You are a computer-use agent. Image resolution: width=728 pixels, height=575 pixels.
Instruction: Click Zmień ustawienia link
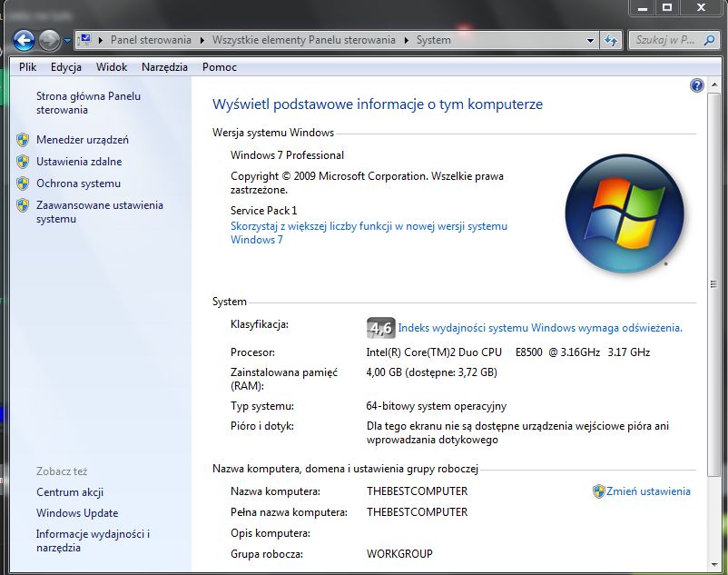(x=648, y=491)
